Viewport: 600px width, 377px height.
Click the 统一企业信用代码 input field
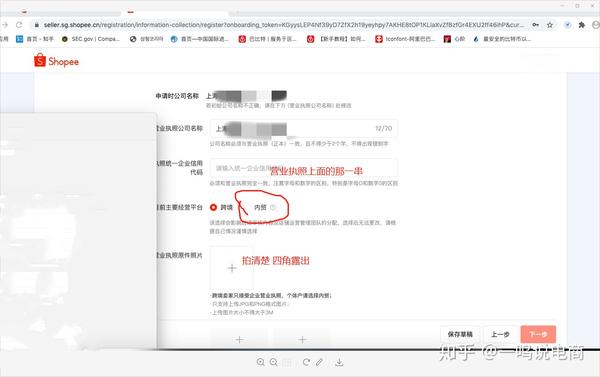303,168
